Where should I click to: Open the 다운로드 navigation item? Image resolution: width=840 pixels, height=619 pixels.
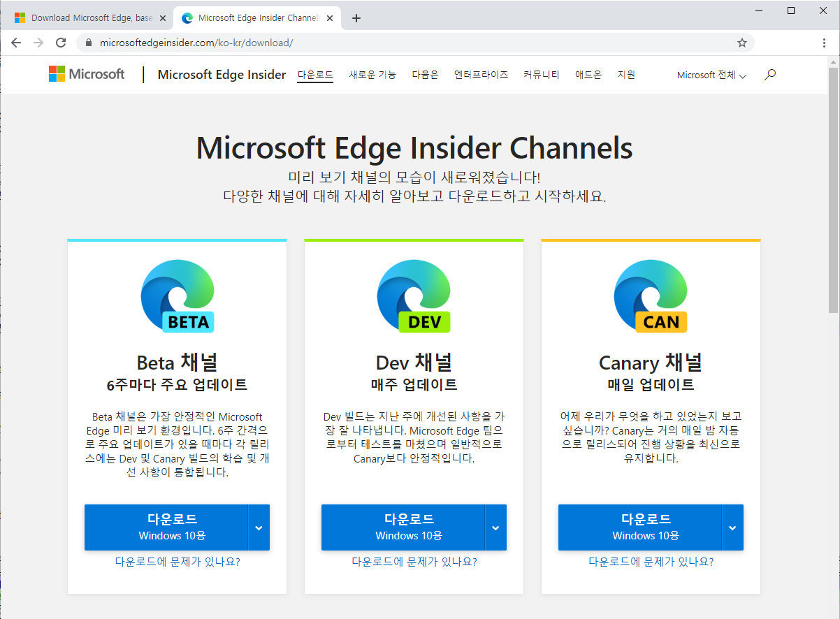[x=315, y=75]
